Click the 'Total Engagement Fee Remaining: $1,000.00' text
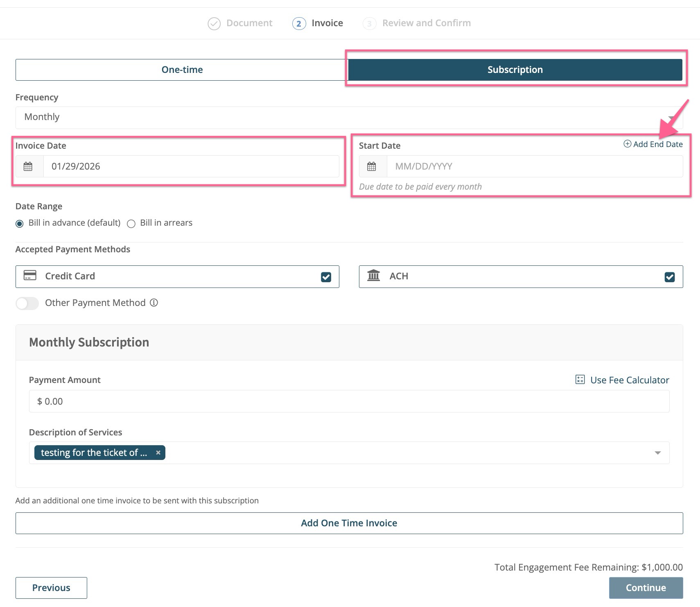 588,567
